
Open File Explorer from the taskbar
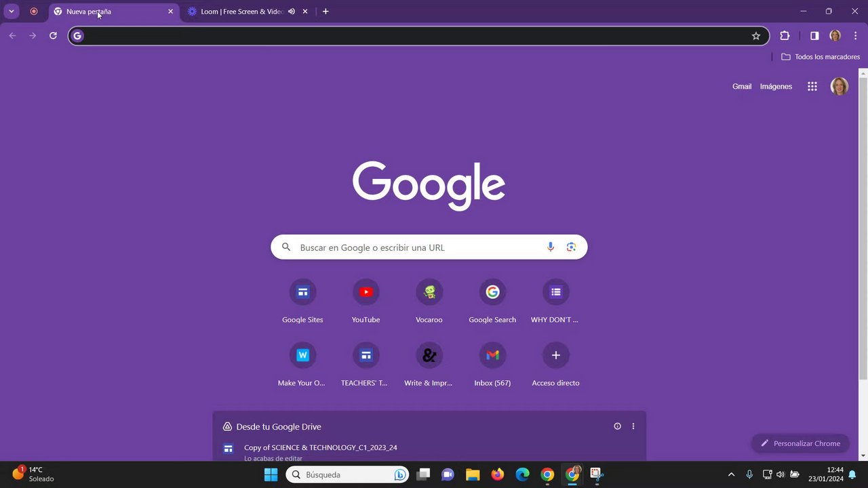click(x=473, y=474)
